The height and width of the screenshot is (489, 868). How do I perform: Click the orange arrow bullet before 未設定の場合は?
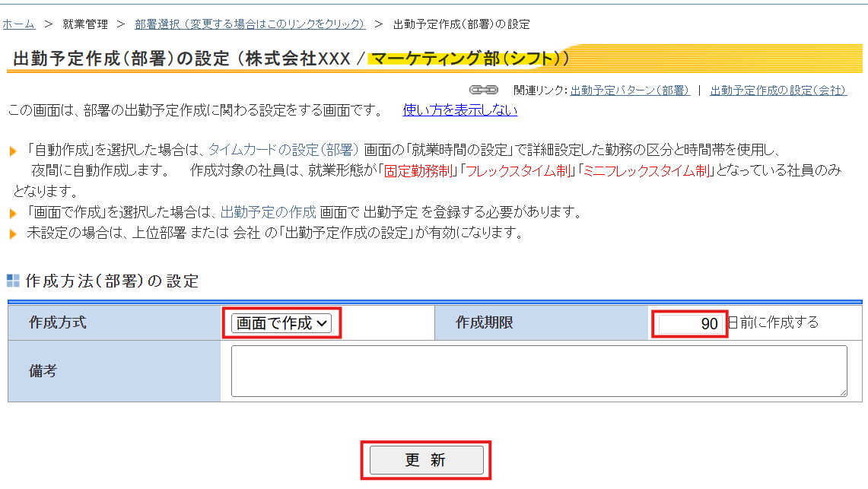(x=13, y=233)
